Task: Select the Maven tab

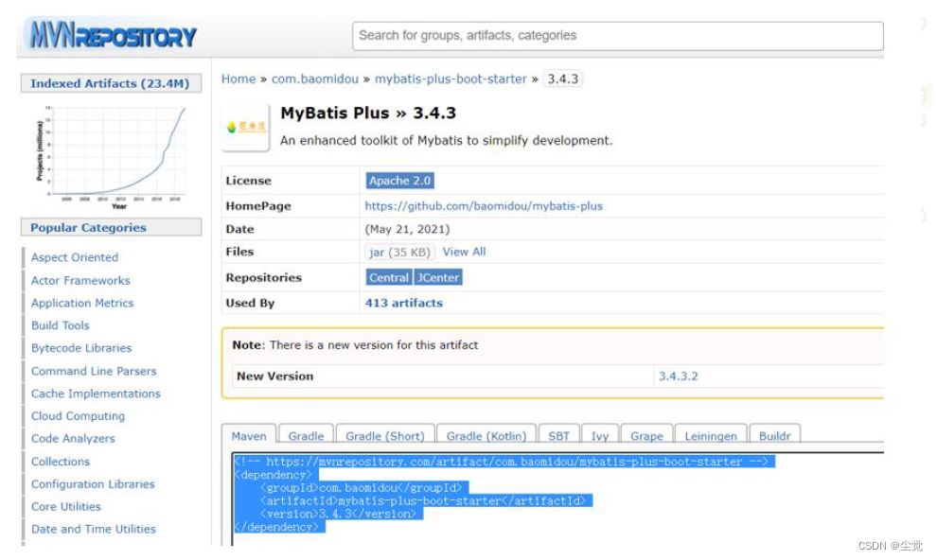Action: click(x=249, y=436)
